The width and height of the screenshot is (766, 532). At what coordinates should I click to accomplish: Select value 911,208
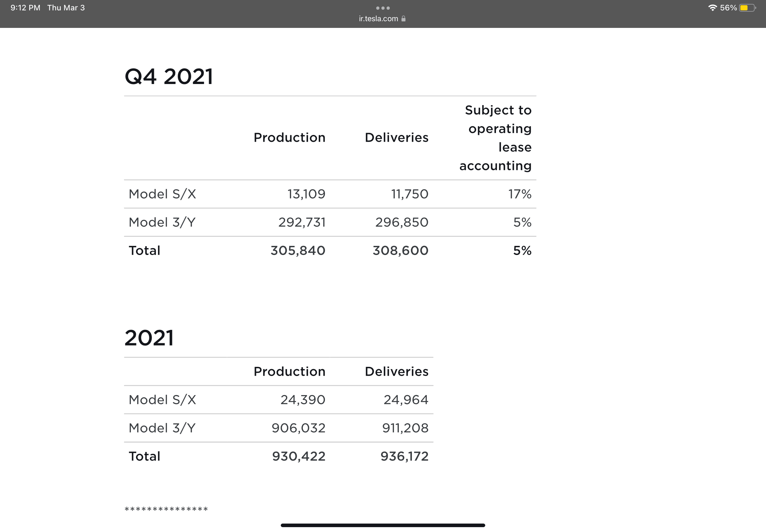coord(405,428)
